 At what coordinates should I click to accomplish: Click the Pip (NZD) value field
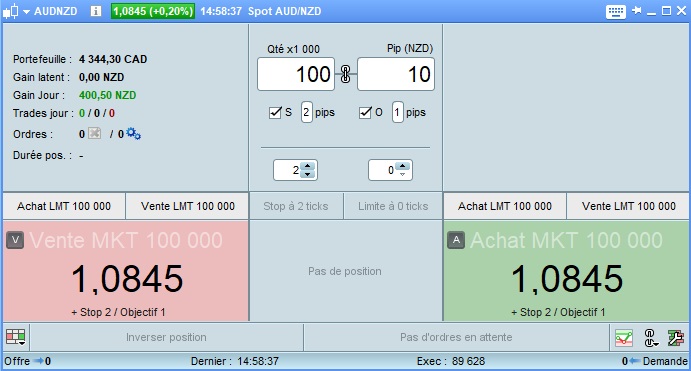(x=396, y=74)
